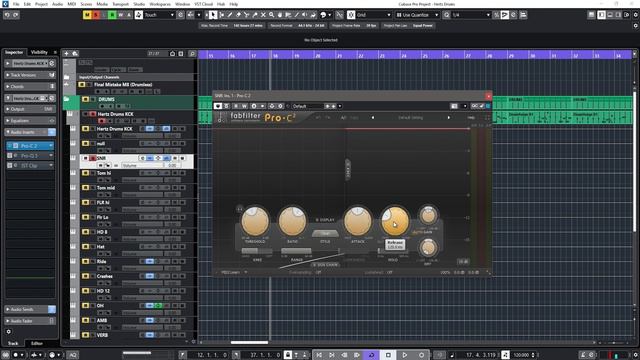The width and height of the screenshot is (640, 360).
Task: Adjust the Threshold knob in Pro-C 2
Action: [255, 221]
